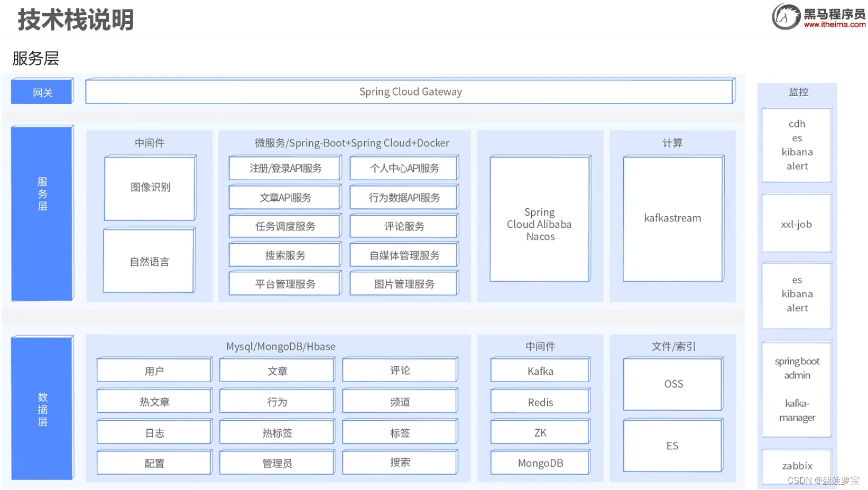Click the 黑马程序员 horse logo icon
Image resolution: width=868 pixels, height=490 pixels.
pyautogui.click(x=786, y=16)
